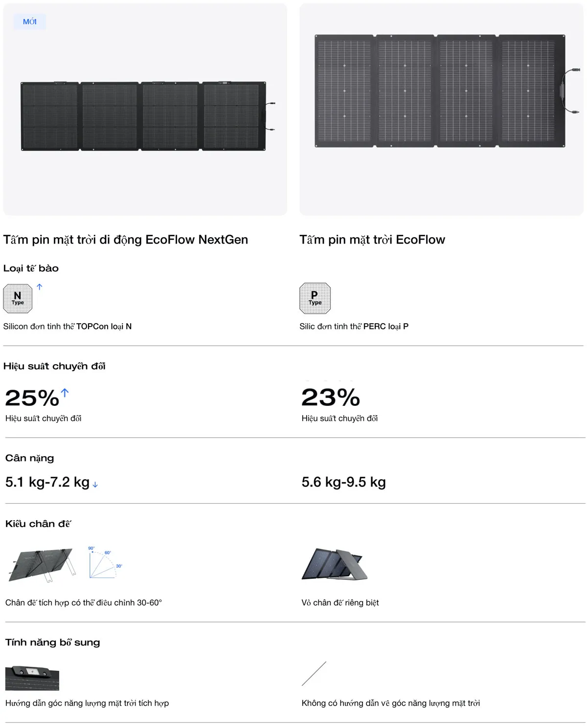Click the diagonal slash no-feature icon
This screenshot has height=728, width=587.
click(x=314, y=673)
